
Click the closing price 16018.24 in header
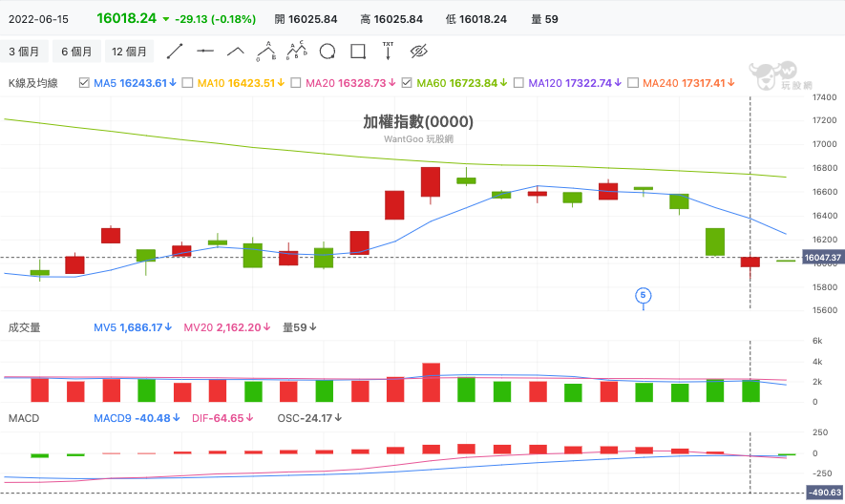click(127, 18)
